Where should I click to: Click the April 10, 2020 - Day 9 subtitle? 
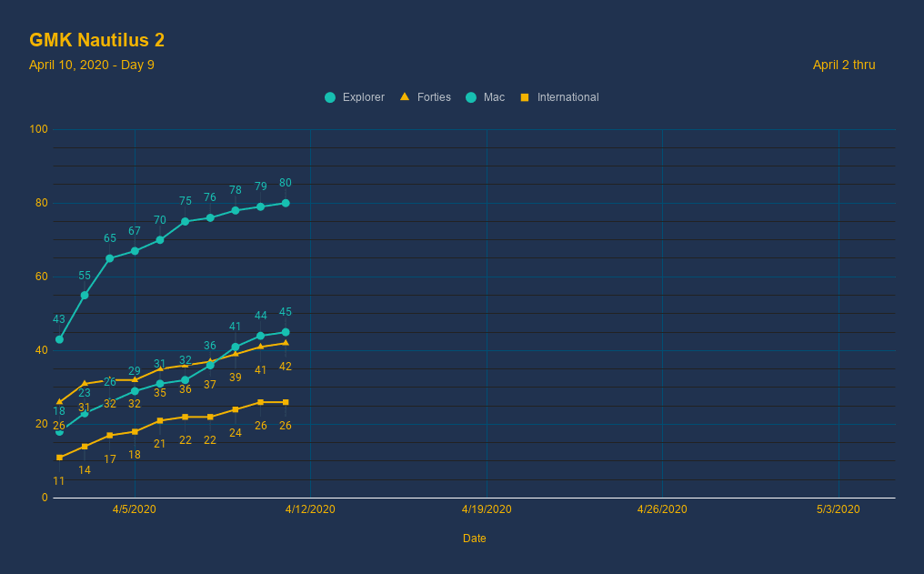[x=91, y=65]
